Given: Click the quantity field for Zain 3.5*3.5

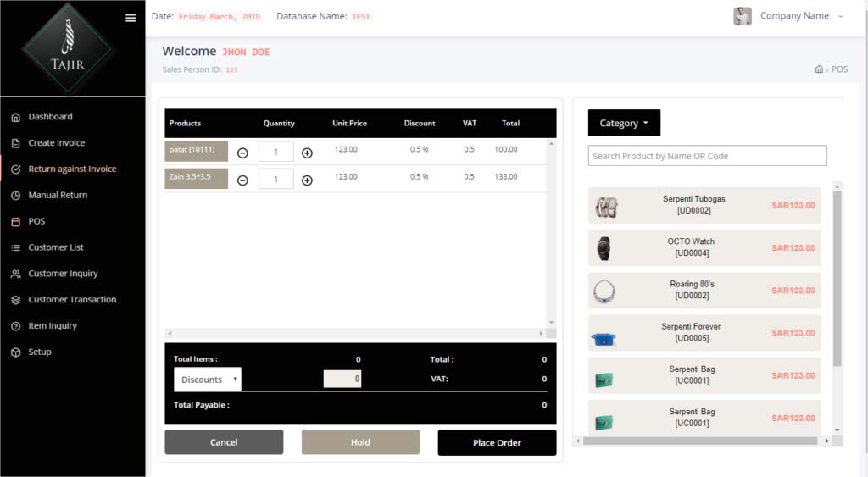Looking at the screenshot, I should (275, 180).
